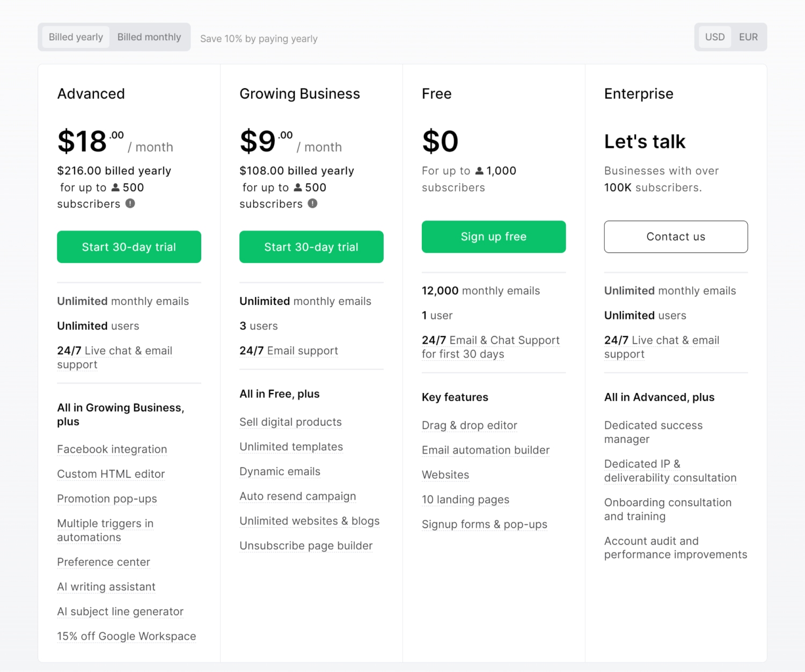Viewport: 805px width, 672px height.
Task: Click person icon in Advanced plan pricing
Action: 115,187
